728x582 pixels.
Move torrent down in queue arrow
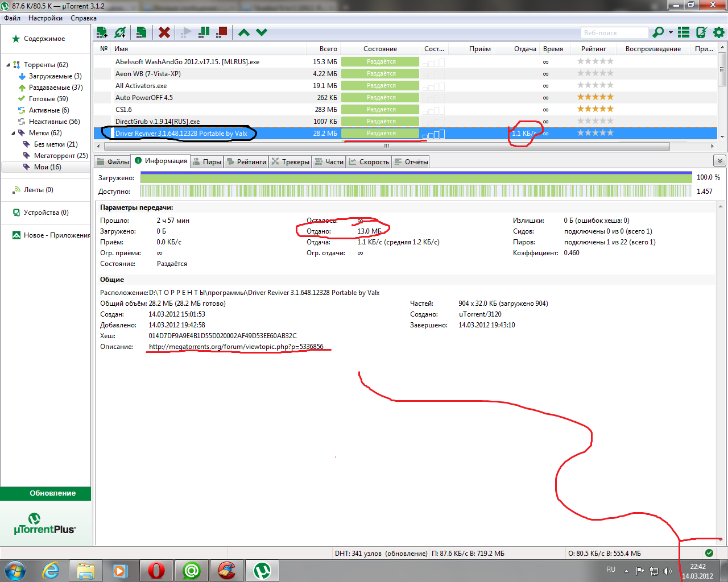(x=262, y=32)
